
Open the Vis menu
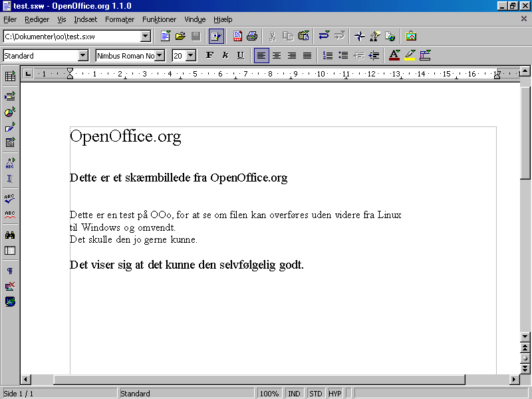(62, 19)
